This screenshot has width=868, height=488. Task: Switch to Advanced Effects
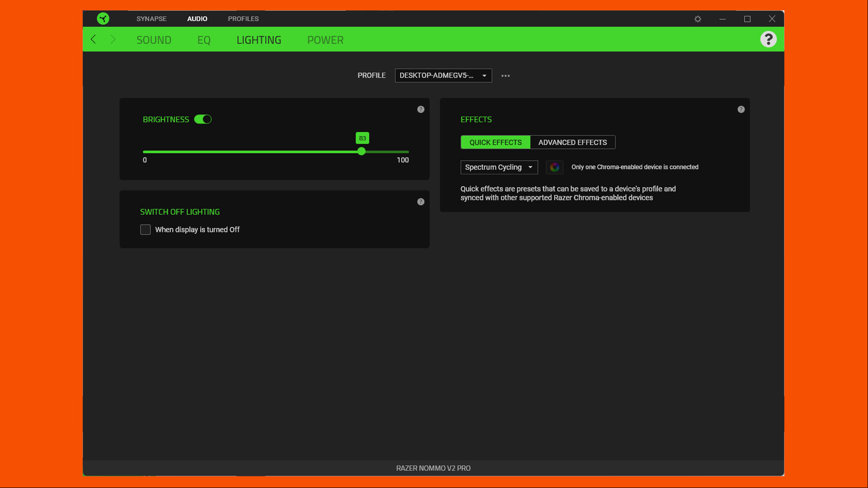pyautogui.click(x=572, y=142)
